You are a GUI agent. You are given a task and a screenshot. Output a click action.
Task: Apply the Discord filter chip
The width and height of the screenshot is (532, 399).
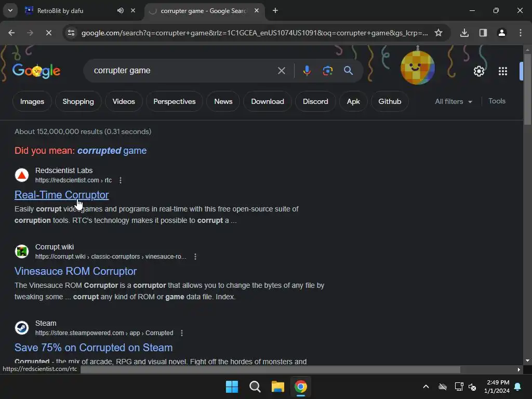coord(315,101)
